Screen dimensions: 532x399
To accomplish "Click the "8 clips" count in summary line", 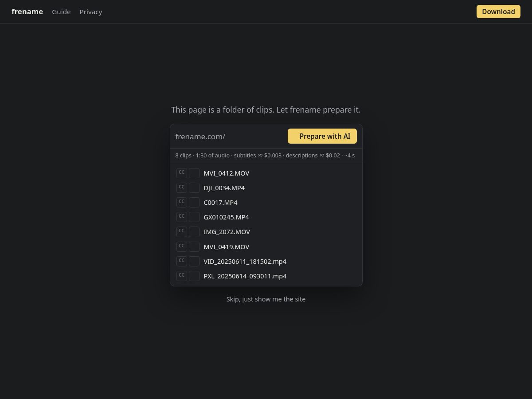I will (183, 156).
